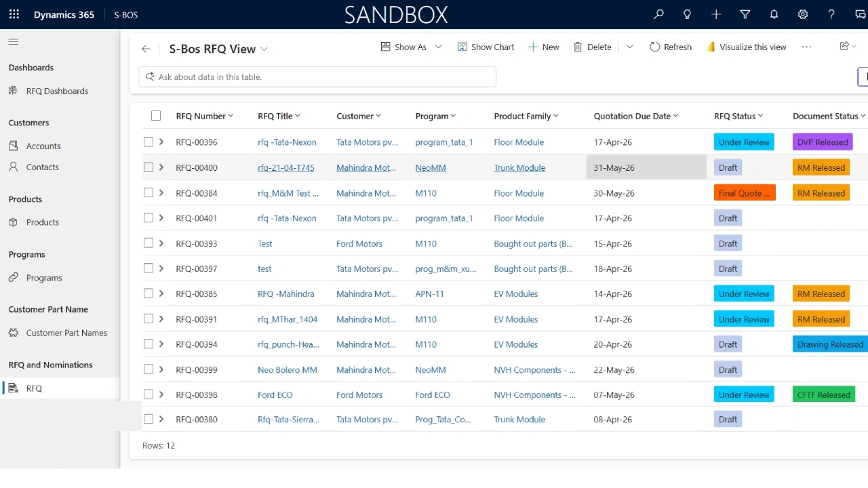Screen dimensions: 868x488
Task: Open the notifications bell
Action: (774, 14)
